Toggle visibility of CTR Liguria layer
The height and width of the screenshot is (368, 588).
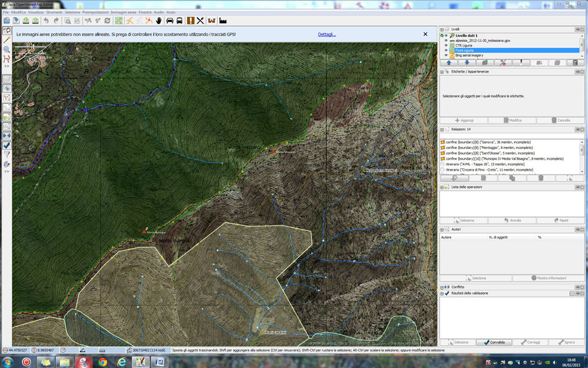pos(446,45)
